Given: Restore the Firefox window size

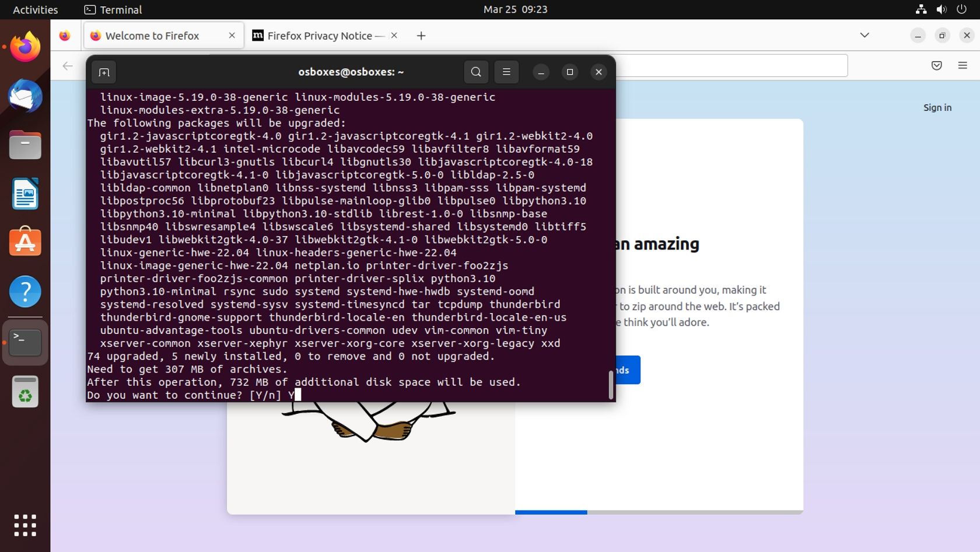Looking at the screenshot, I should coord(942,36).
